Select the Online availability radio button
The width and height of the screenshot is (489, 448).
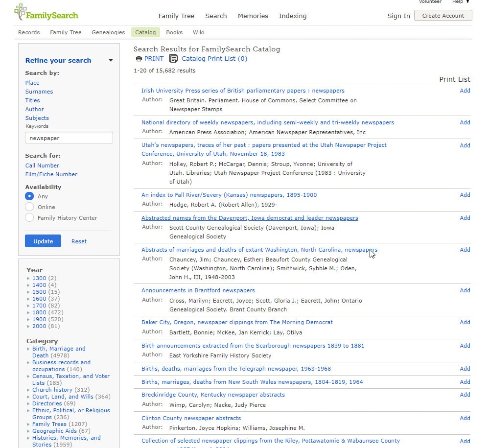[29, 207]
